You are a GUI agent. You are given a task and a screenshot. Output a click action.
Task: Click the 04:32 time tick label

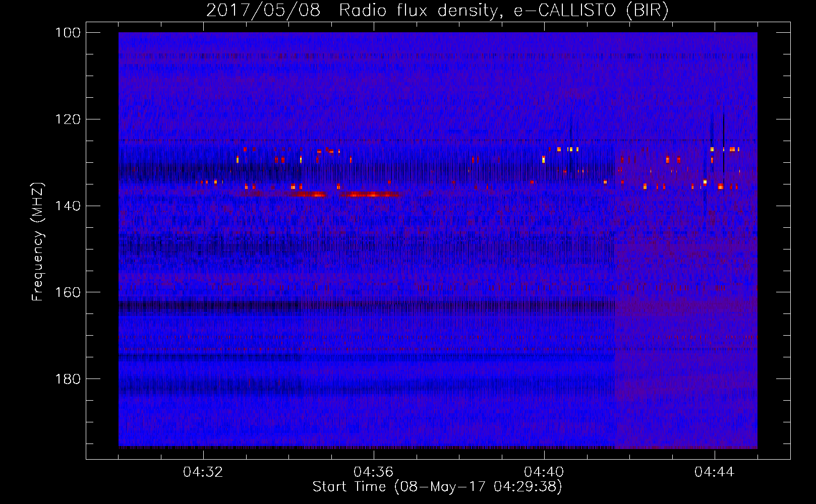[203, 472]
